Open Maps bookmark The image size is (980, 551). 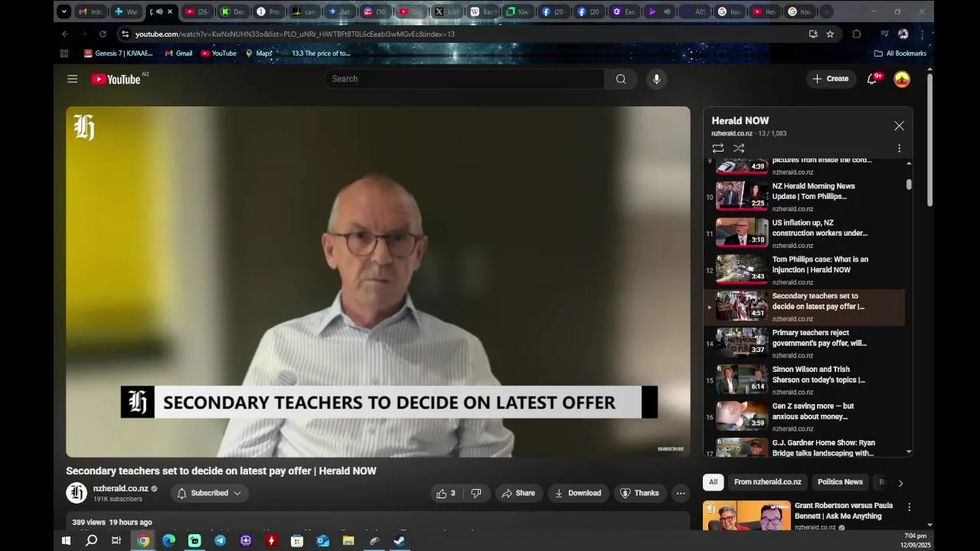point(259,54)
